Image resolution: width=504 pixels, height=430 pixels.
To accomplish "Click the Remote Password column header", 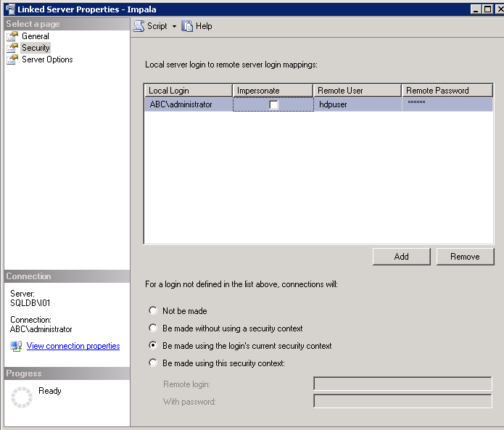I will tap(447, 91).
